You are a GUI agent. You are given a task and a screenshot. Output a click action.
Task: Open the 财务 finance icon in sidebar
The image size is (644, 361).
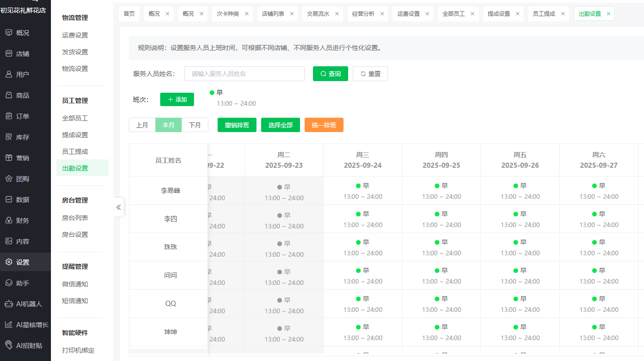[x=9, y=220]
